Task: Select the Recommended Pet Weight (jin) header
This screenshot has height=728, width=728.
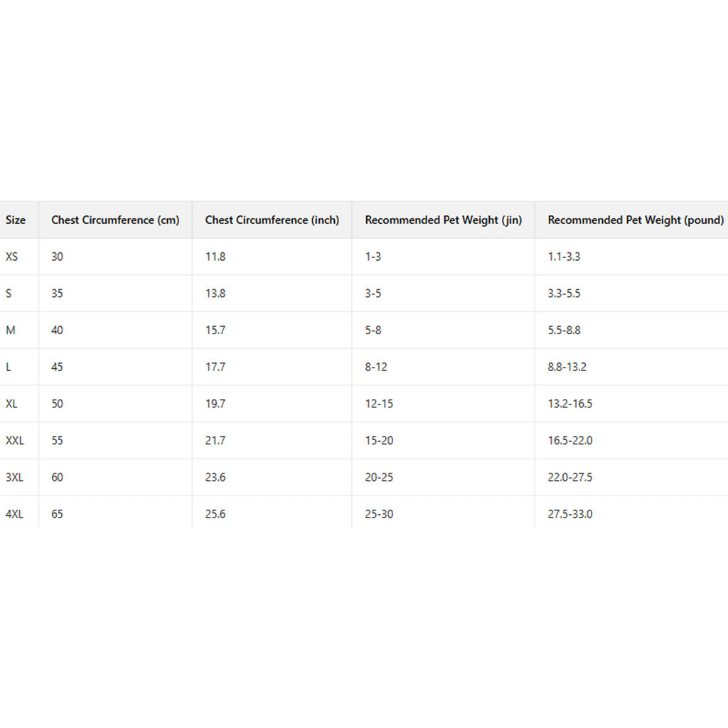Action: [x=444, y=220]
